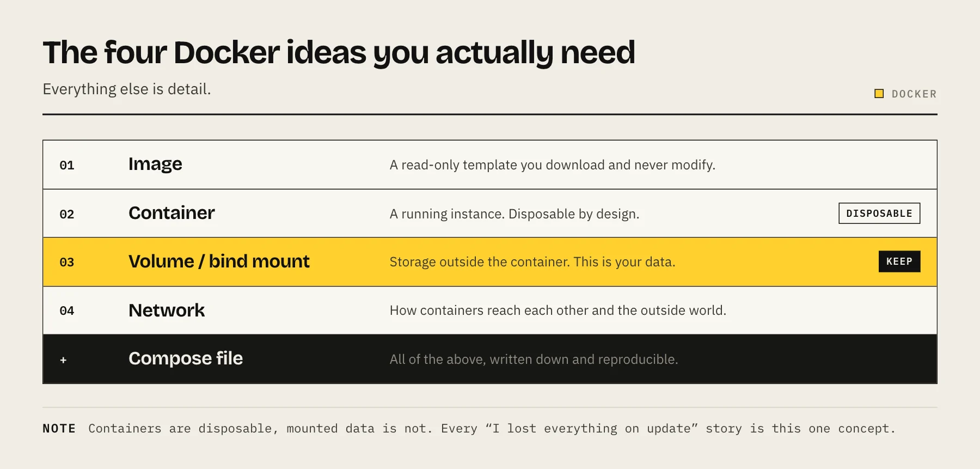The image size is (980, 469).
Task: Select the "DOCKER" tag text
Action: pyautogui.click(x=914, y=94)
